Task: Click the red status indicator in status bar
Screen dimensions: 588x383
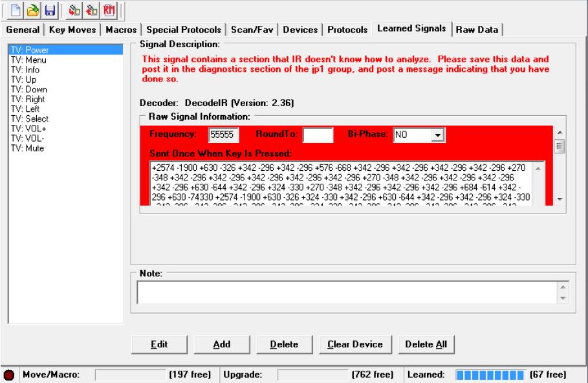Action: [x=8, y=375]
